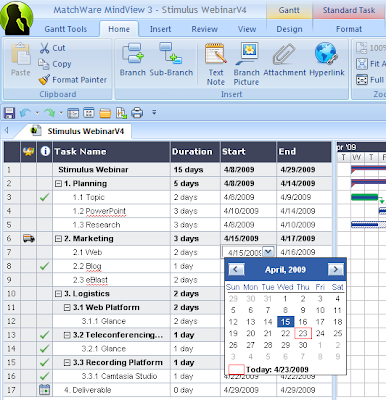Go to next month in calendar

coord(336,269)
